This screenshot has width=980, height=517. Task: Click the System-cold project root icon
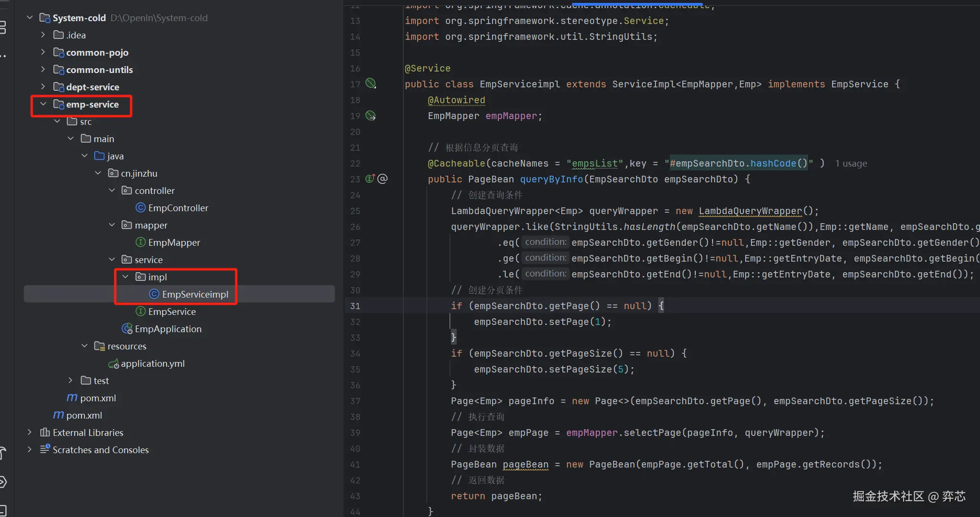click(x=45, y=18)
